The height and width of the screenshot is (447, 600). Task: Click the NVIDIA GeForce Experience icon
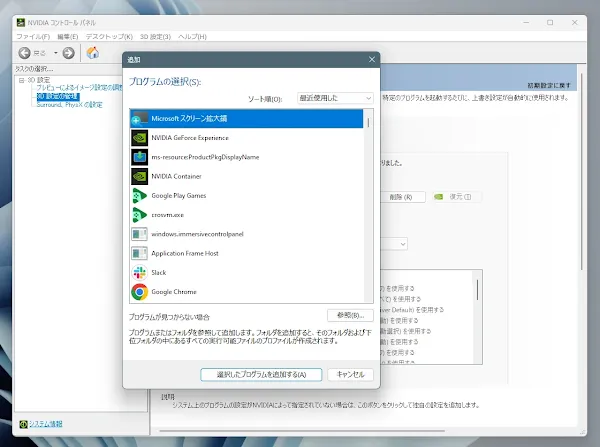point(139,138)
